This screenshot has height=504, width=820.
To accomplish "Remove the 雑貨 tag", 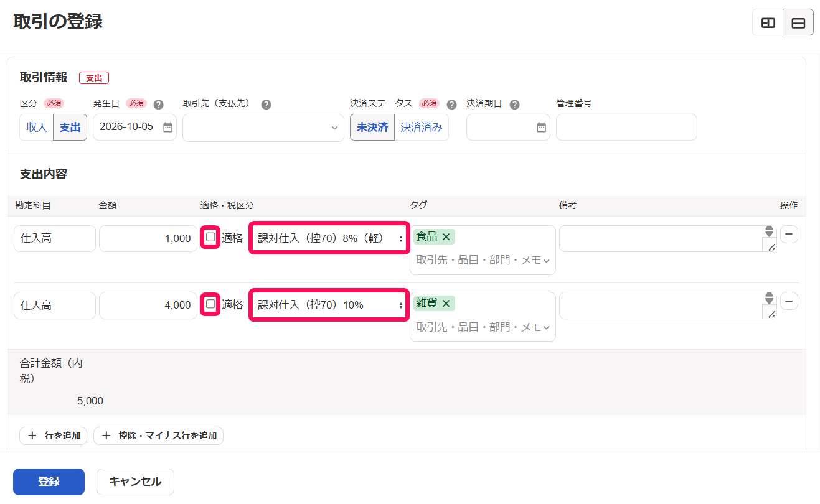I will point(446,304).
